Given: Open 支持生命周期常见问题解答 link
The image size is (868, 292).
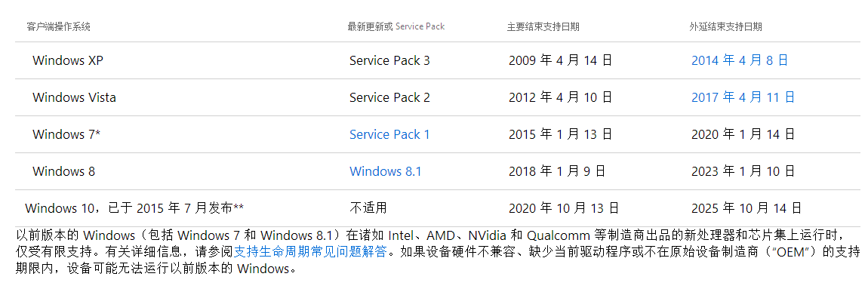Looking at the screenshot, I should coord(309,253).
